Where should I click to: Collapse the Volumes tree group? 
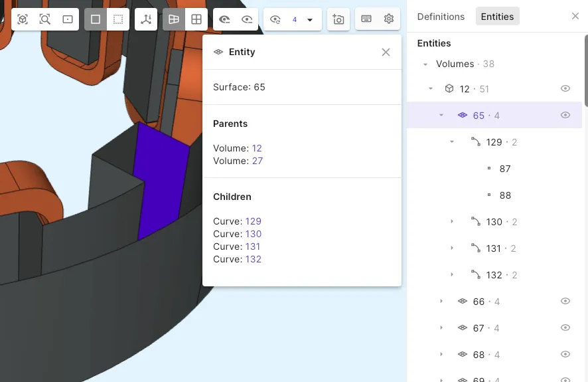click(x=425, y=64)
